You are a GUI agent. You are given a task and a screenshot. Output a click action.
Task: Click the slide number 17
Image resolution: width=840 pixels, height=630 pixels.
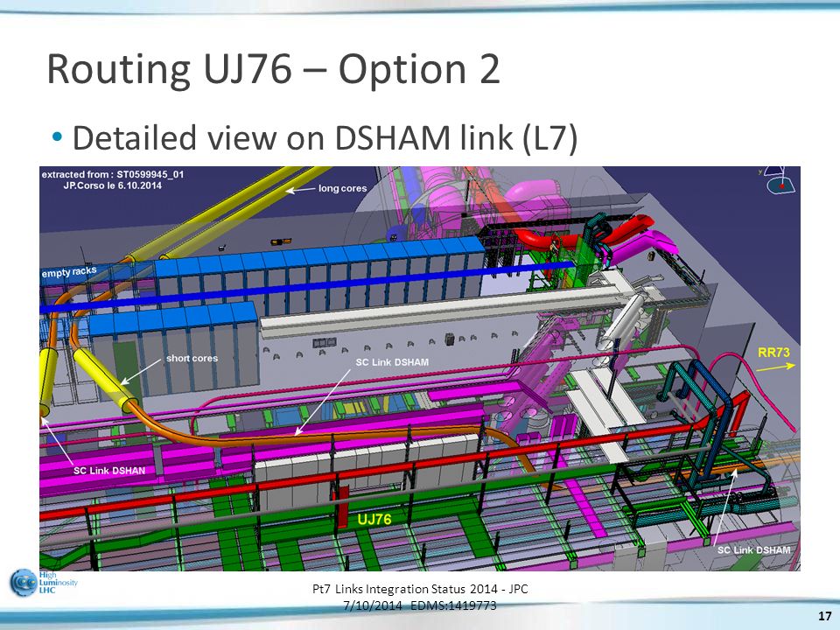click(x=824, y=615)
